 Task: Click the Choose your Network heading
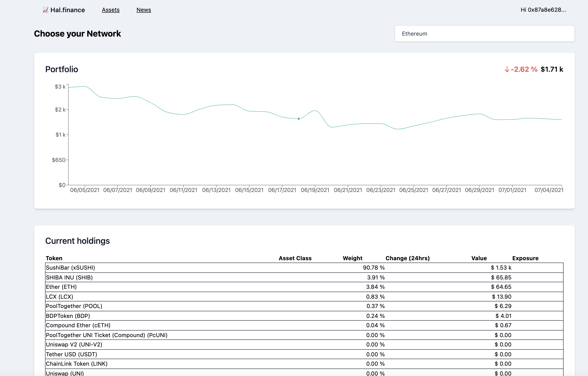click(77, 34)
